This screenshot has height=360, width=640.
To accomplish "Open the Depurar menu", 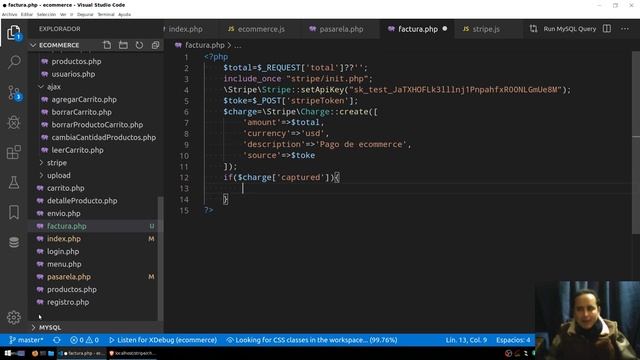I will [85, 14].
